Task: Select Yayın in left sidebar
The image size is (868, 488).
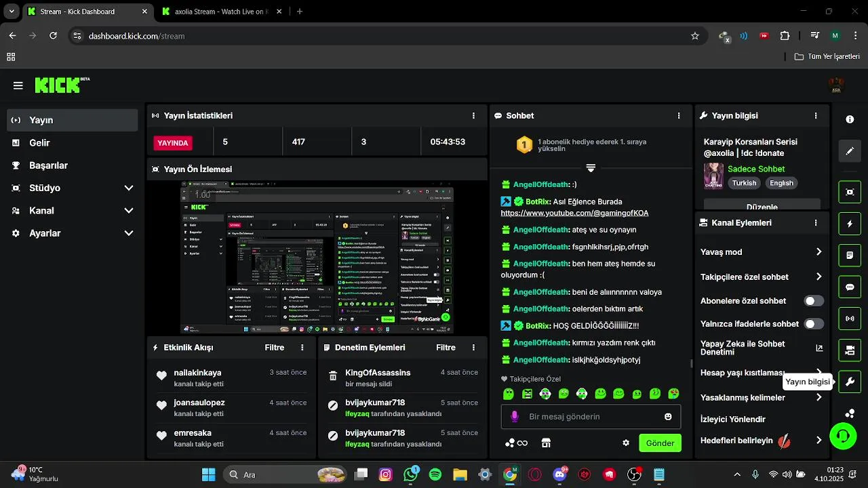Action: [73, 120]
